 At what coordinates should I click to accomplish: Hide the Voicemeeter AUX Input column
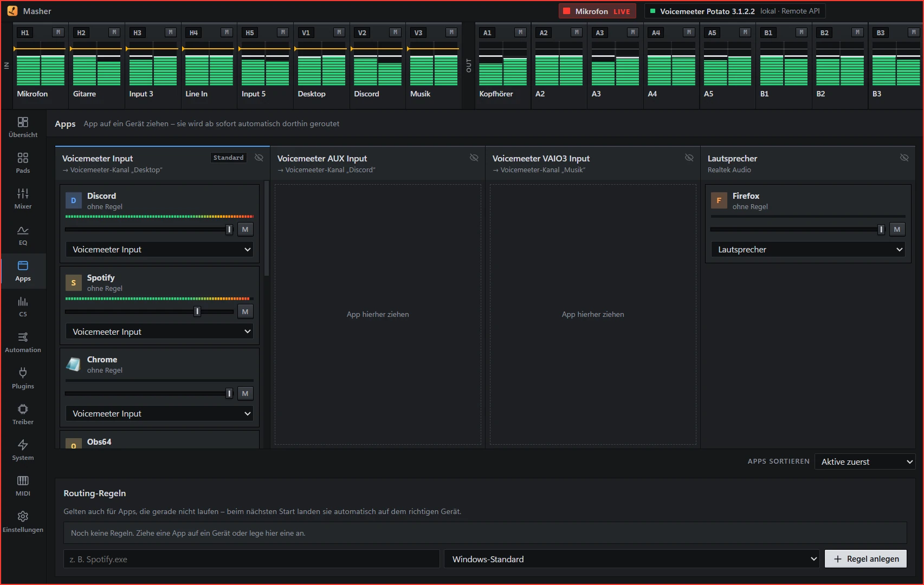(474, 158)
